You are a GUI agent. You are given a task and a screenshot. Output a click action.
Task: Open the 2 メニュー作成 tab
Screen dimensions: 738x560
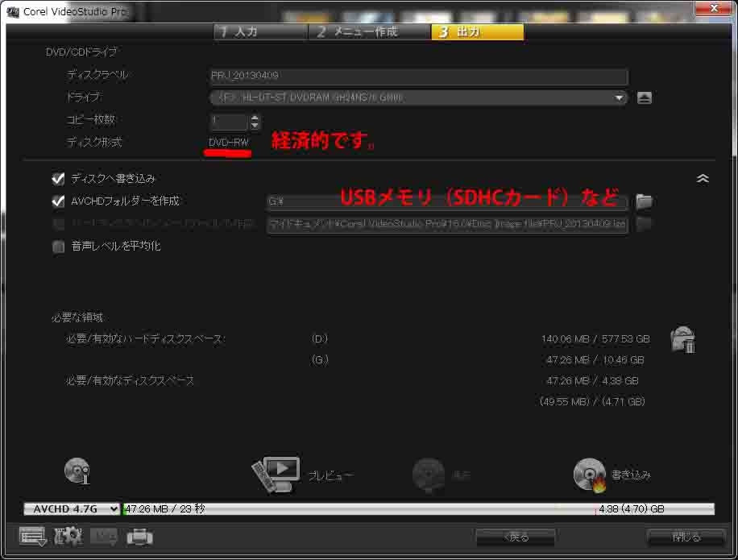tap(370, 32)
